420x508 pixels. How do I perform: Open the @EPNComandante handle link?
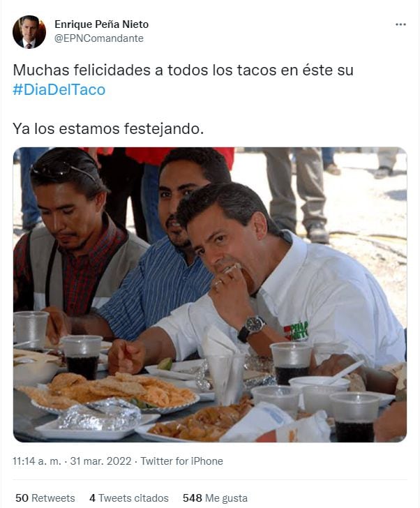tap(99, 38)
